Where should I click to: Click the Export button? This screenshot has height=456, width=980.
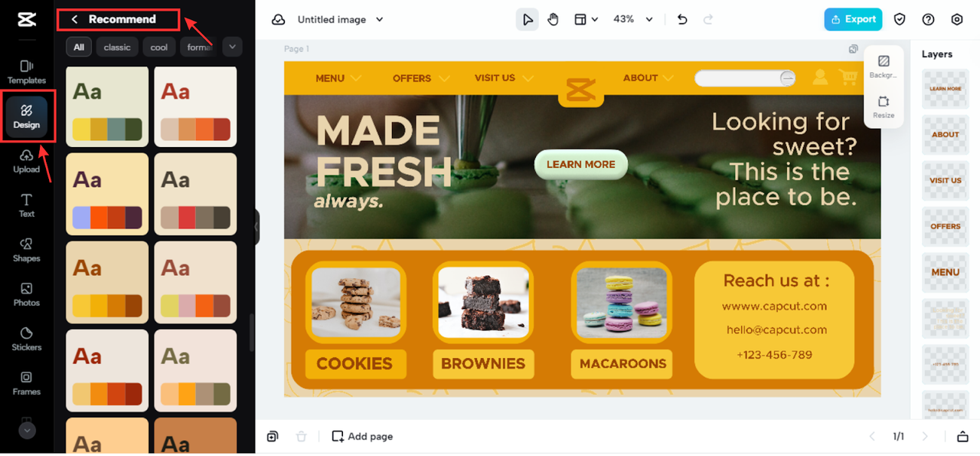(x=853, y=19)
